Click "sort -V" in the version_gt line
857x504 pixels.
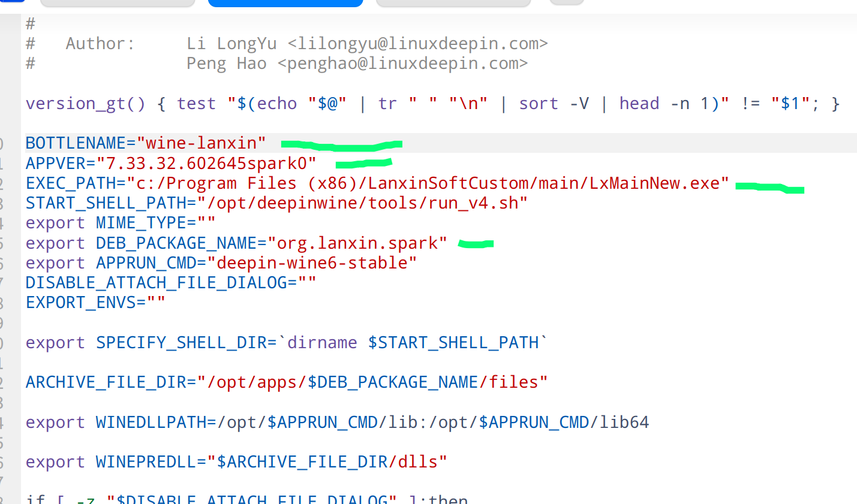(554, 104)
